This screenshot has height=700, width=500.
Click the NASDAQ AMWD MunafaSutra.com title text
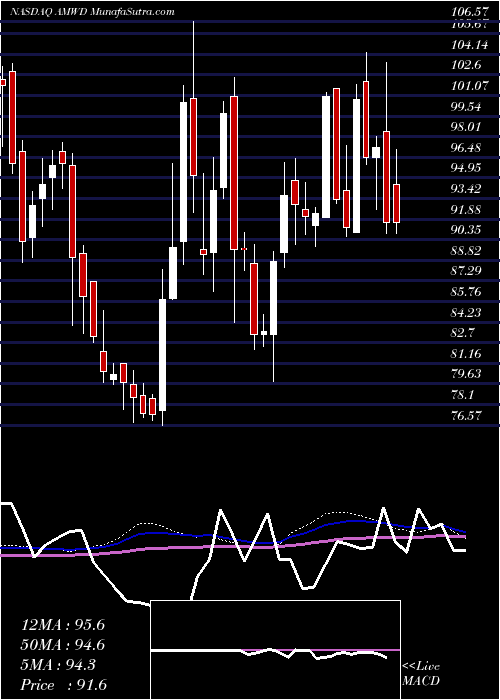92,12
